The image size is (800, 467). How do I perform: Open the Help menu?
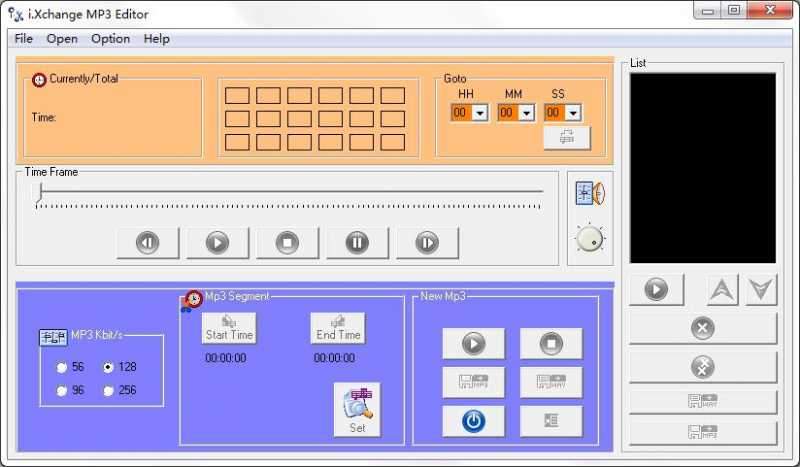[x=157, y=39]
